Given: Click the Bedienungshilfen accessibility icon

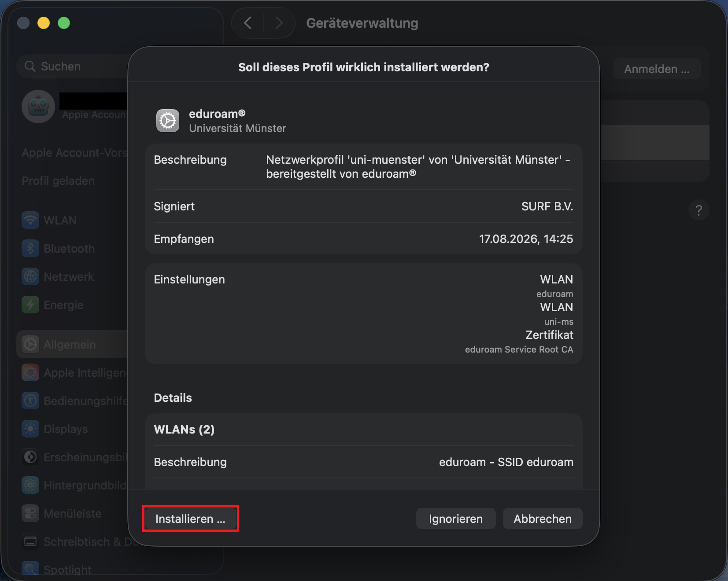Looking at the screenshot, I should pos(30,401).
